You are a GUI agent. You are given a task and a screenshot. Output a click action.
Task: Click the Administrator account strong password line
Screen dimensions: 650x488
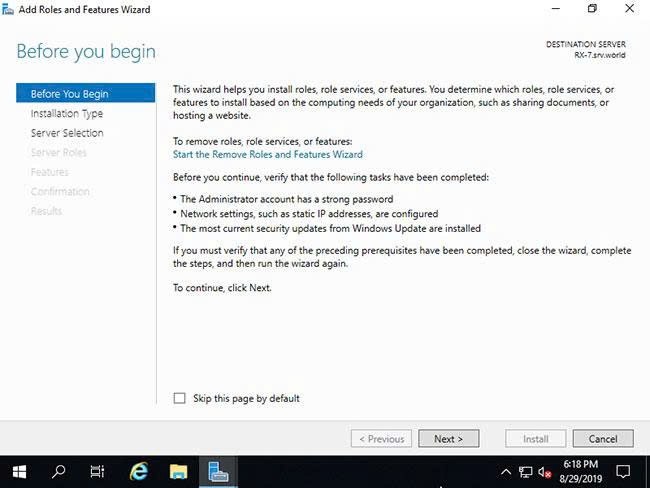point(286,199)
